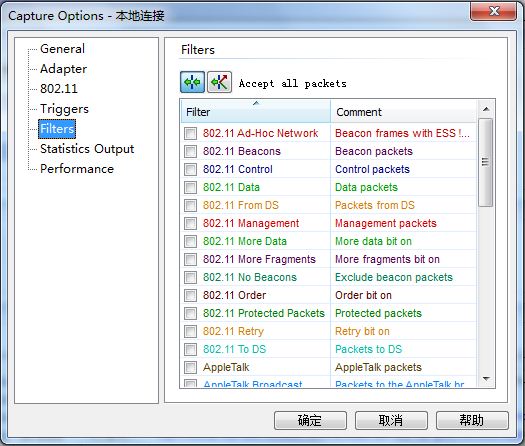Click the 取消 (Cancel) button
525x446 pixels.
pos(391,420)
